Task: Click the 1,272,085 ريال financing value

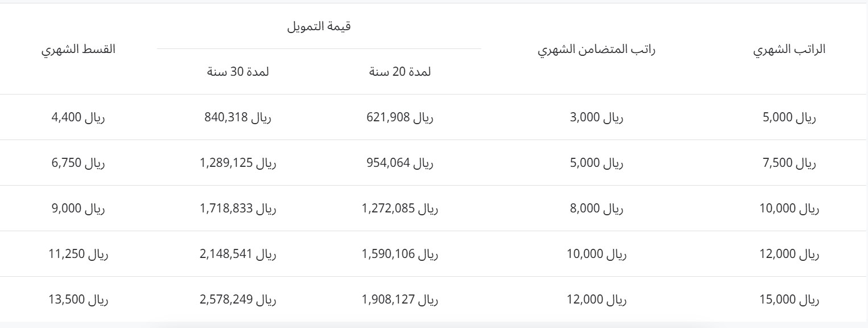Action: tap(400, 208)
